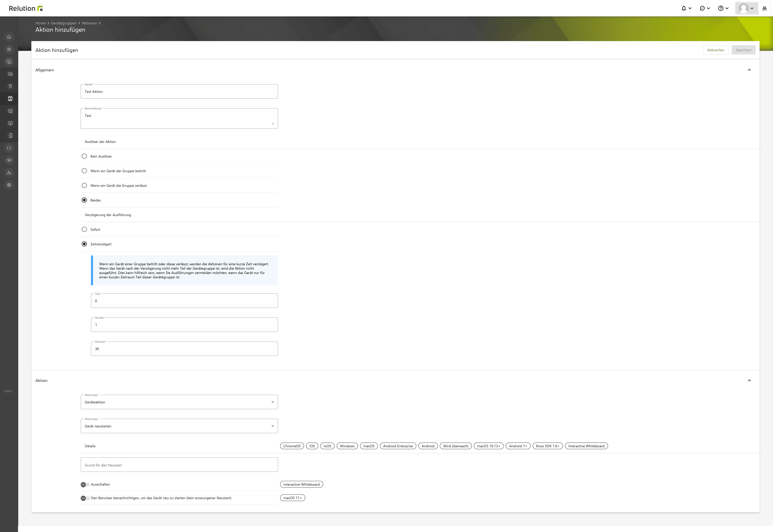Open the 'Geräteaktion' Aktionstyp dropdown
Image resolution: width=773 pixels, height=532 pixels.
(179, 402)
